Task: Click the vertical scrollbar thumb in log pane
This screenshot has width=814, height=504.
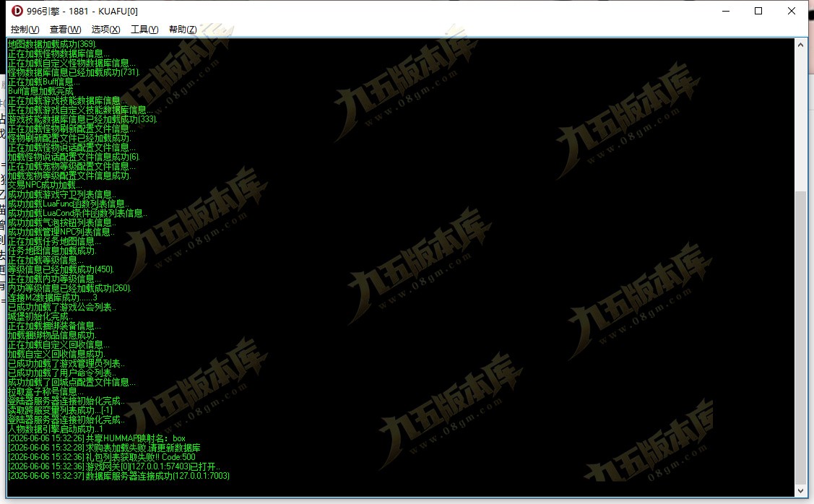Action: [x=801, y=337]
